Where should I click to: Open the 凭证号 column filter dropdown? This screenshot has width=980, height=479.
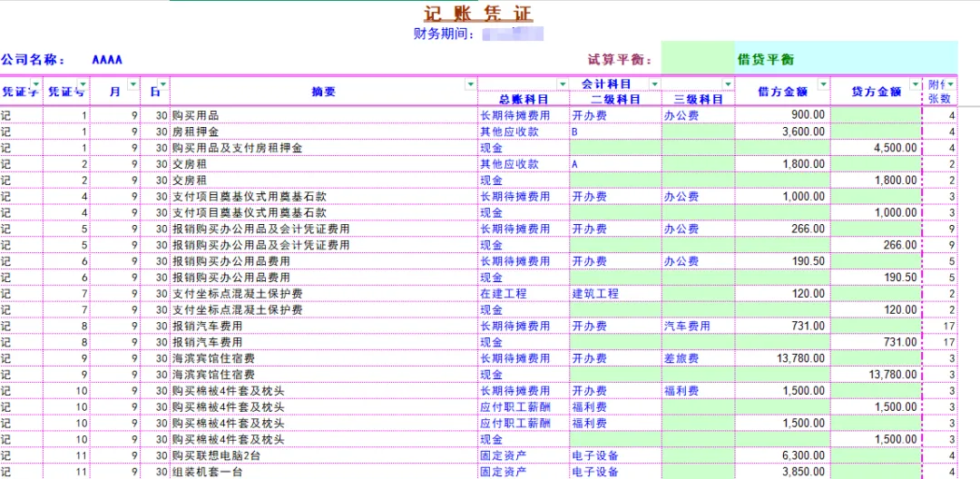(83, 83)
